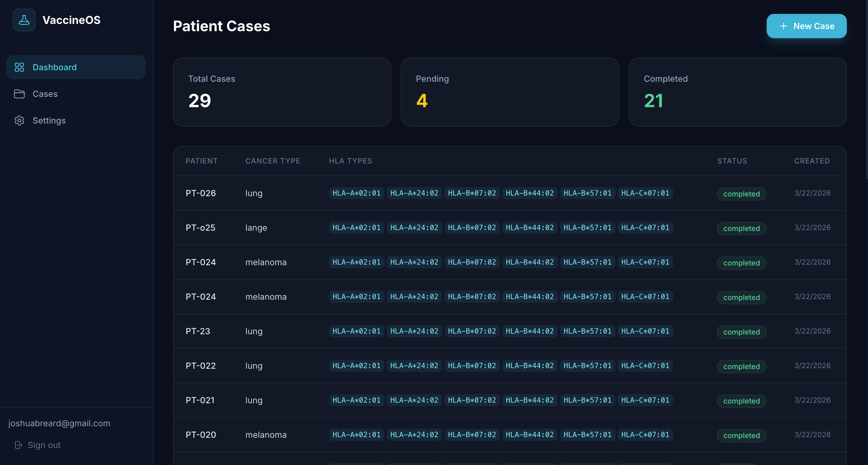Click the CREATED column header
Screen dimensions: 868x465
pos(812,161)
